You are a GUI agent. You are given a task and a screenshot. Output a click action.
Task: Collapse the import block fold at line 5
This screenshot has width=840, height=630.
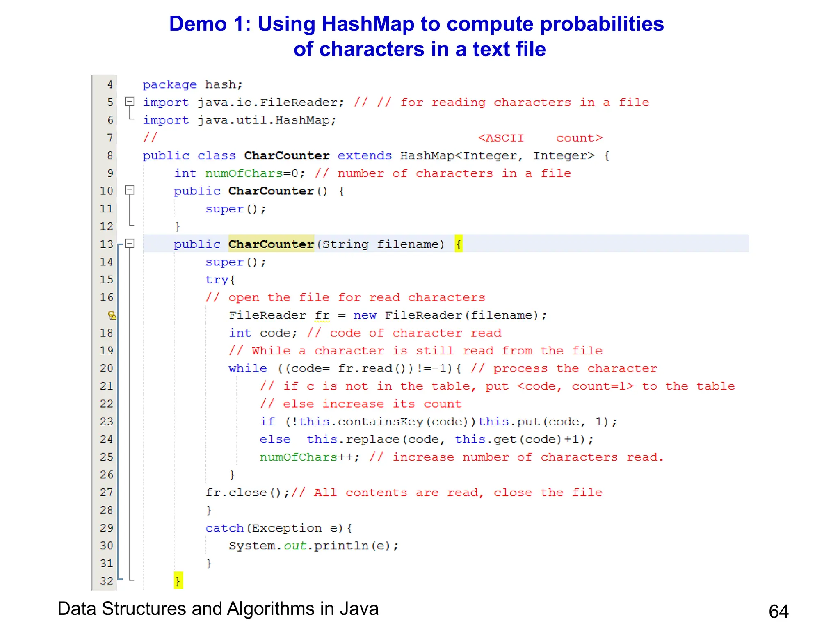130,101
